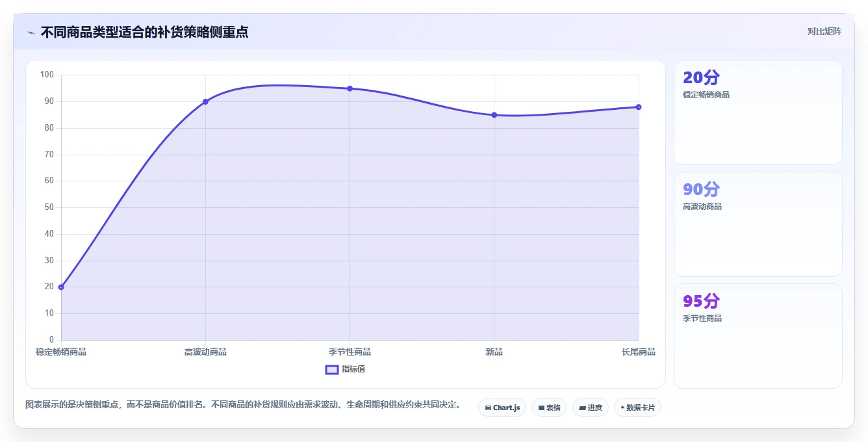Screen dimensions: 868x442
Task: Click the 高波动商品 card caption
Action: [x=702, y=207]
